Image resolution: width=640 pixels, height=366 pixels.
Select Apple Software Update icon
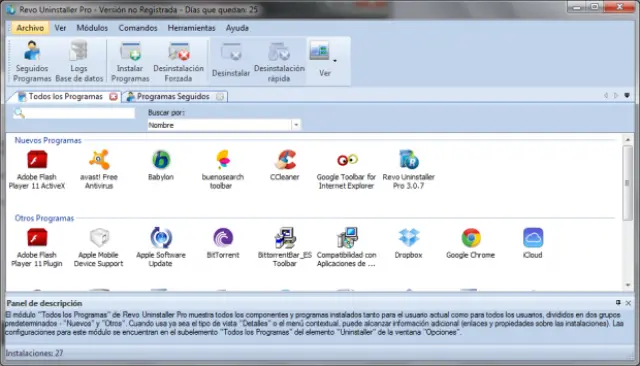click(x=161, y=248)
